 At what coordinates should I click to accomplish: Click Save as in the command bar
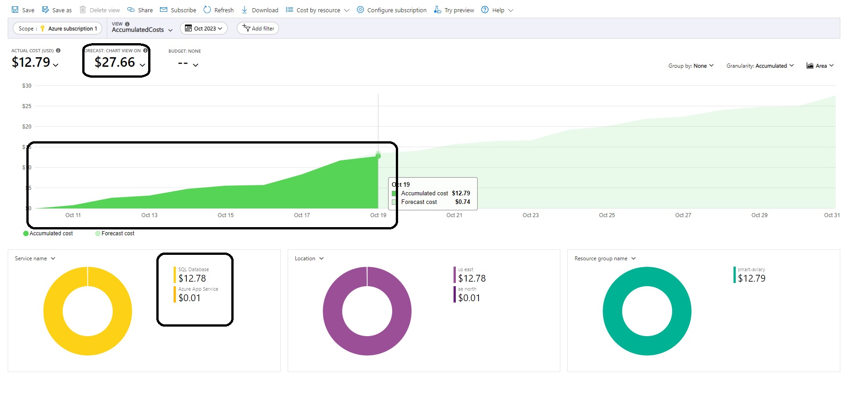click(57, 10)
